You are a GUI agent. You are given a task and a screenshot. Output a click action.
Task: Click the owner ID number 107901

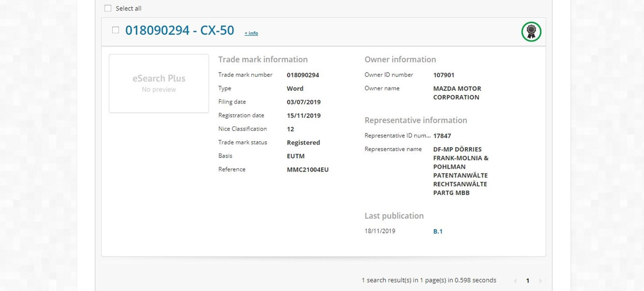pos(444,75)
